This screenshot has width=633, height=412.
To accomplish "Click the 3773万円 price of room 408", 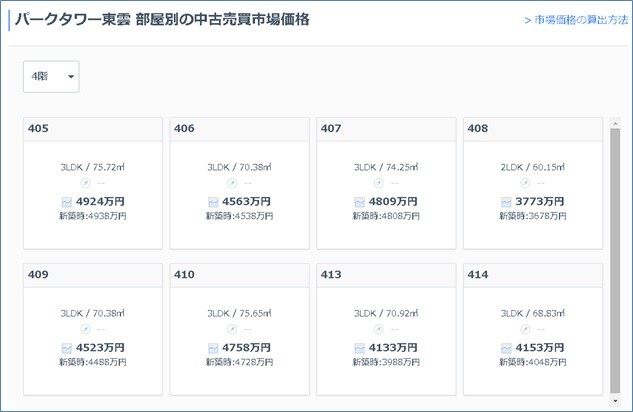I will (540, 201).
